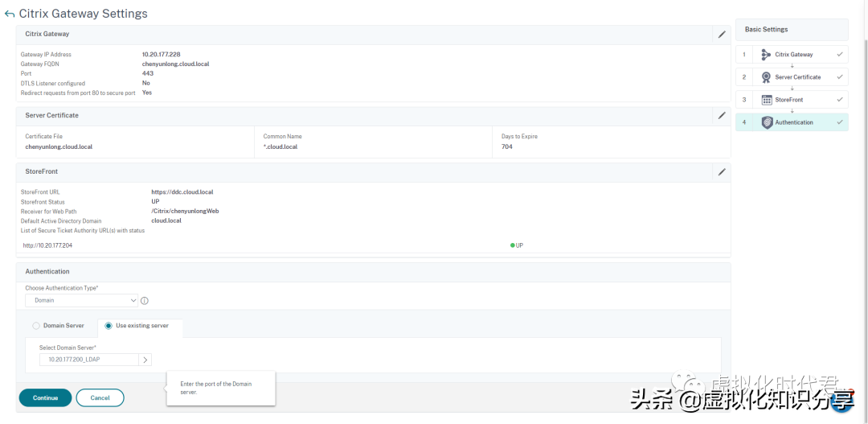The width and height of the screenshot is (868, 424).
Task: Select the Domain Server radio button
Action: tap(36, 325)
